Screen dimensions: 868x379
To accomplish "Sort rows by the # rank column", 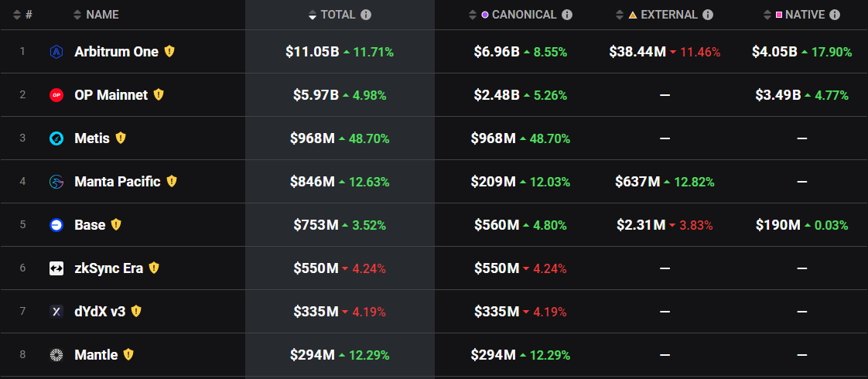I will 22,15.
